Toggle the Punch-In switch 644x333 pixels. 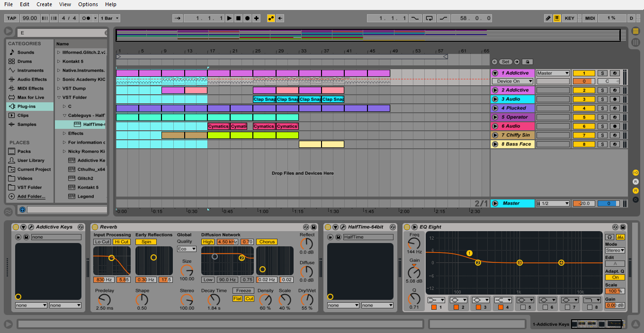pos(415,18)
